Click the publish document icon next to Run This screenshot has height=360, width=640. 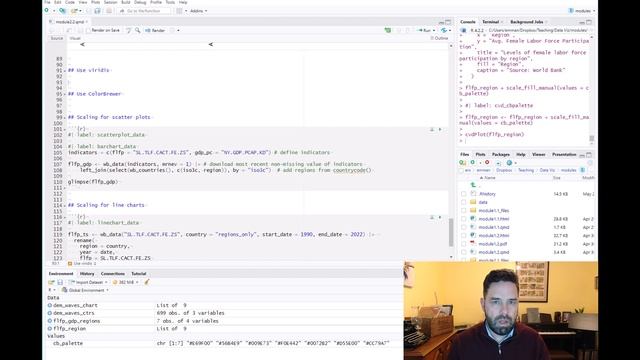(x=444, y=30)
